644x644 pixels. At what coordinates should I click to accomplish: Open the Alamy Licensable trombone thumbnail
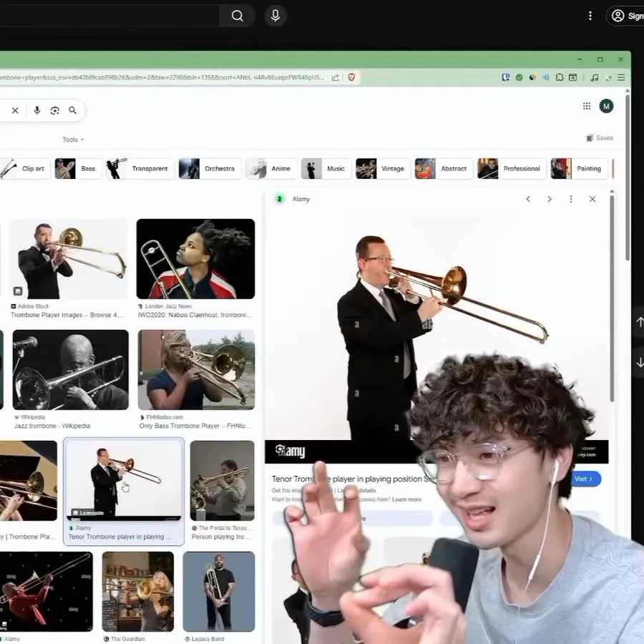pyautogui.click(x=124, y=481)
